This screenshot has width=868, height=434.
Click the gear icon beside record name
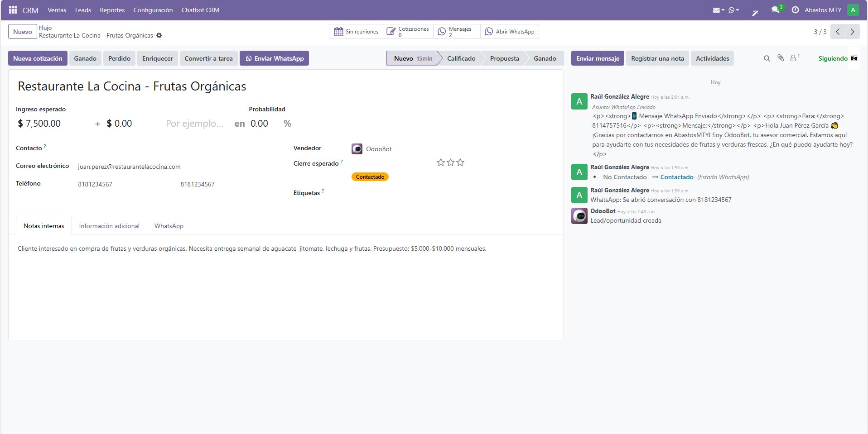[x=159, y=35]
